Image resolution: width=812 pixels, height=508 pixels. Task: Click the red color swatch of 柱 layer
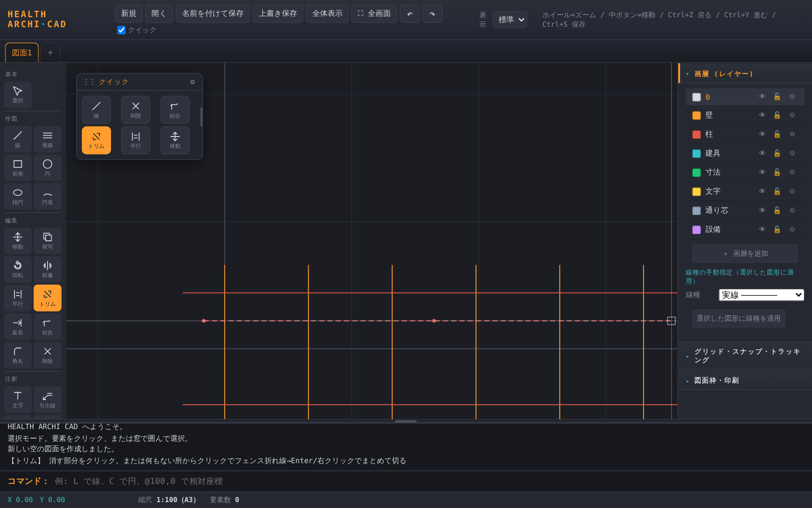click(696, 135)
